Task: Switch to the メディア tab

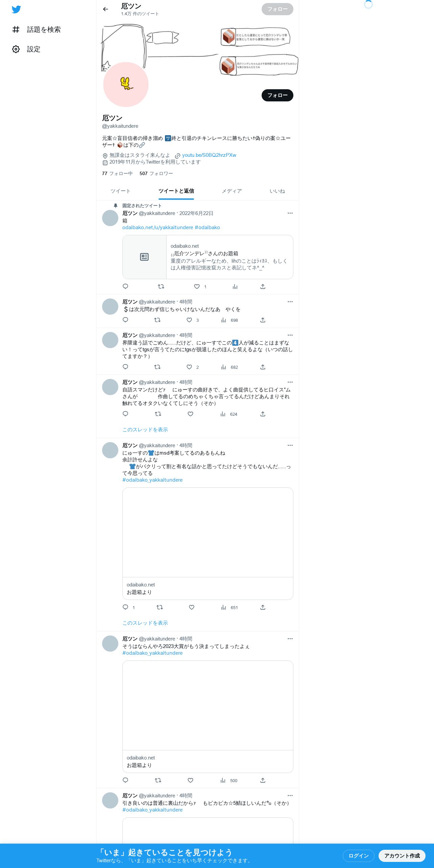Action: 232,191
